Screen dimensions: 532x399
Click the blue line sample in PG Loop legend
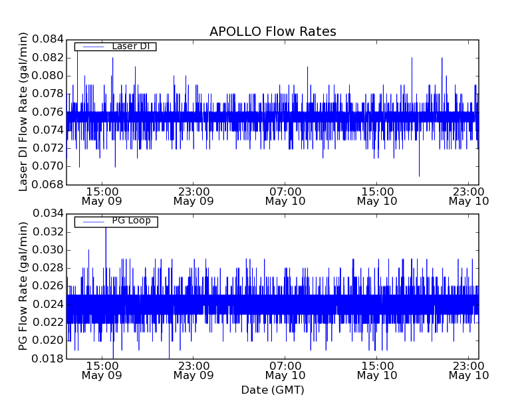(91, 221)
